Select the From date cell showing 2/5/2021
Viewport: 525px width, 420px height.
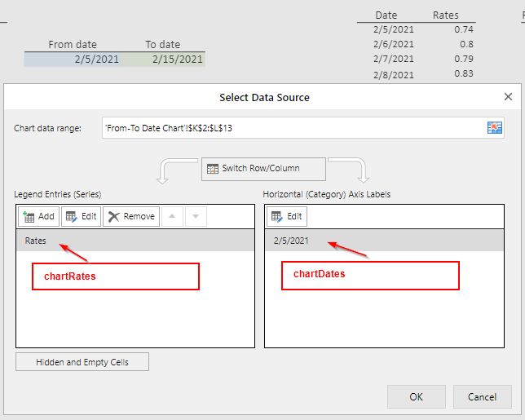[73, 60]
